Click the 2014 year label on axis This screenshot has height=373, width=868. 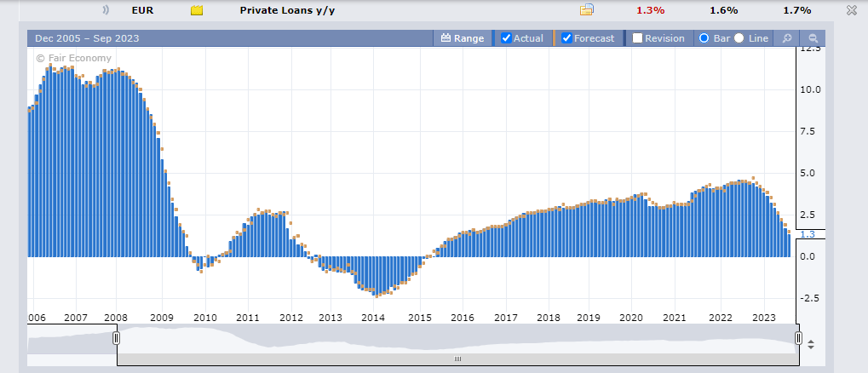click(373, 318)
